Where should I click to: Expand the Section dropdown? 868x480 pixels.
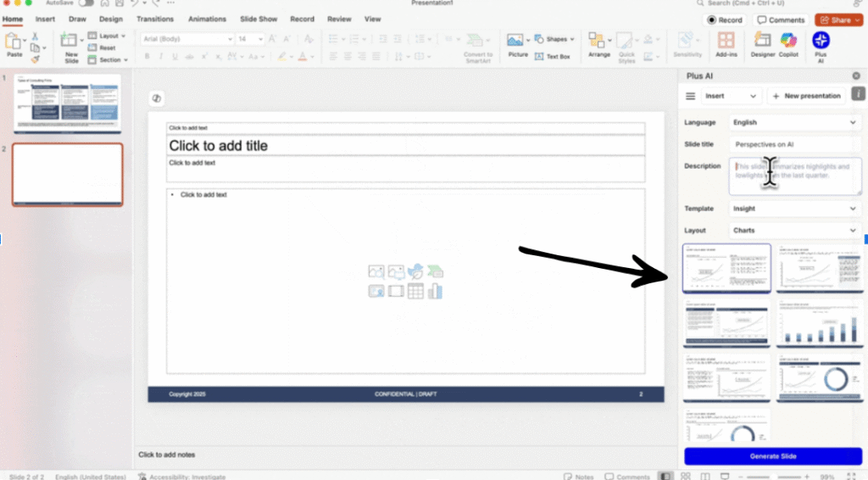(108, 60)
